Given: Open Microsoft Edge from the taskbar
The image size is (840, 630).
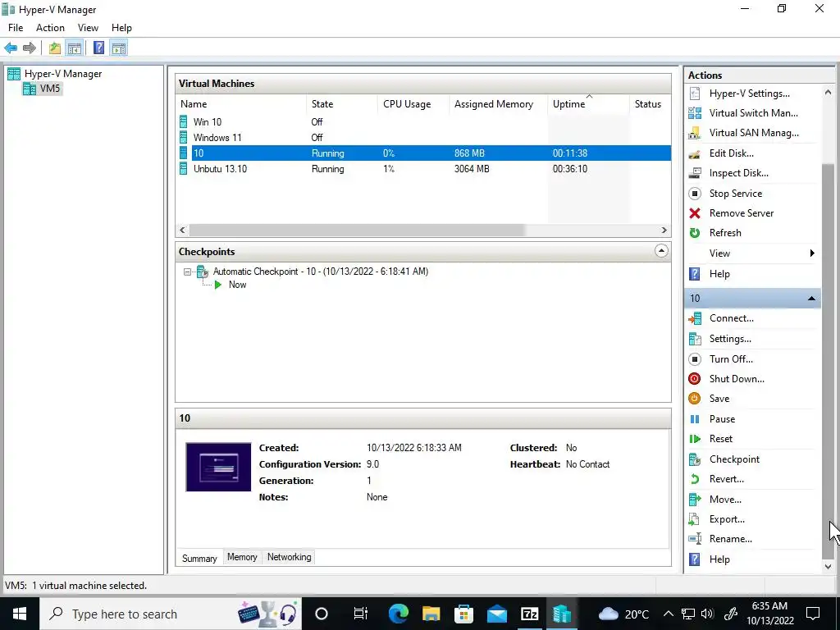Looking at the screenshot, I should coord(398,614).
